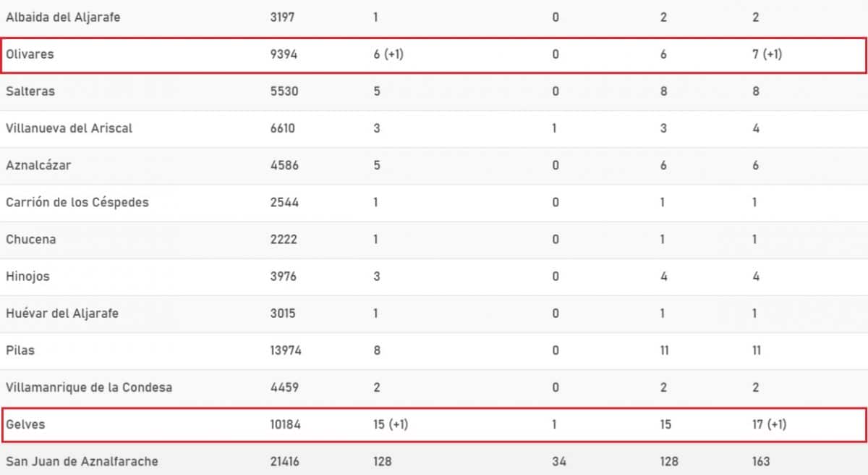868x475 pixels.
Task: Click Salteras in the table
Action: [30, 91]
